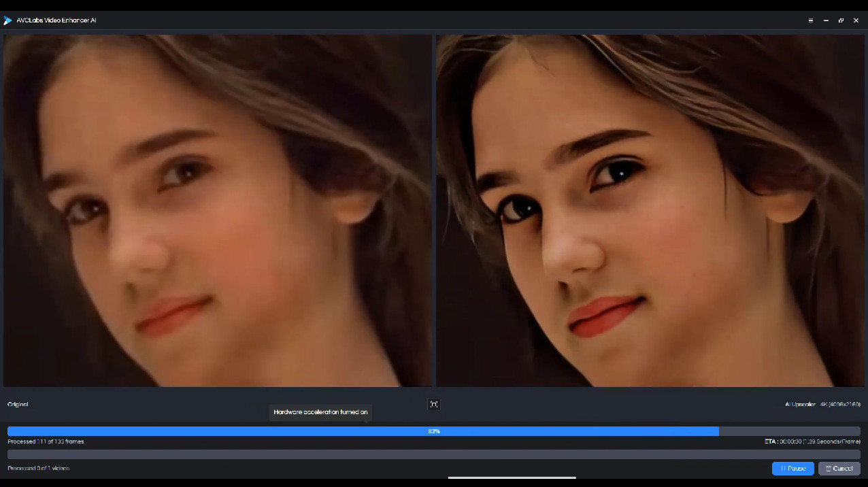The image size is (868, 487).
Task: Restore down the application window
Action: click(840, 20)
